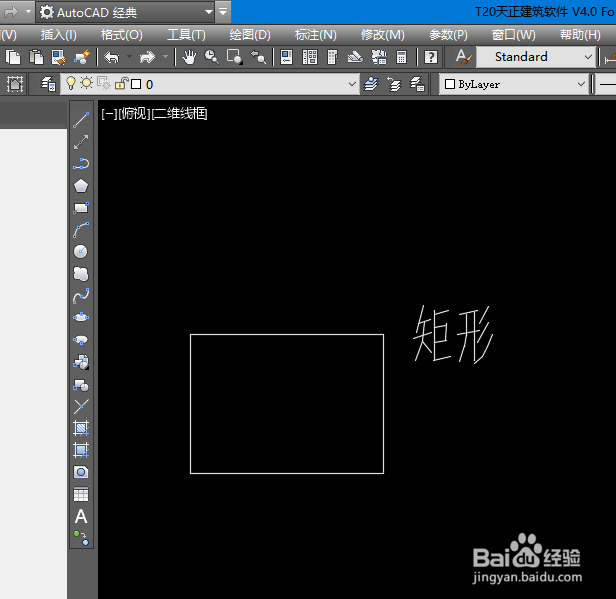The image size is (616, 599).
Task: Expand the redo history arrow
Action: [x=165, y=57]
